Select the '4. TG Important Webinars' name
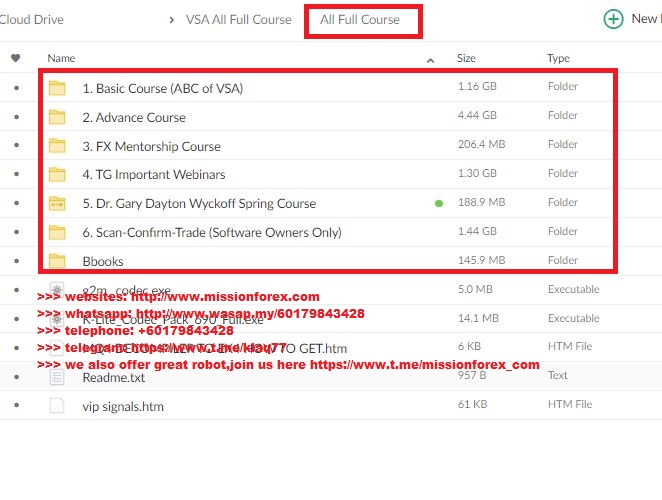662x500 pixels. click(x=154, y=174)
